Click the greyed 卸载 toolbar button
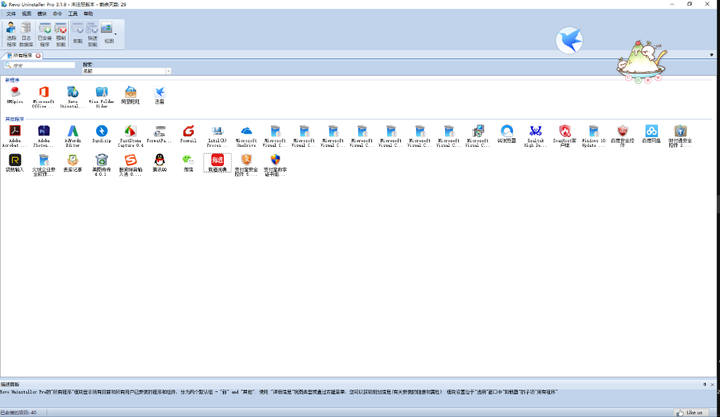720x417 pixels. (x=78, y=34)
